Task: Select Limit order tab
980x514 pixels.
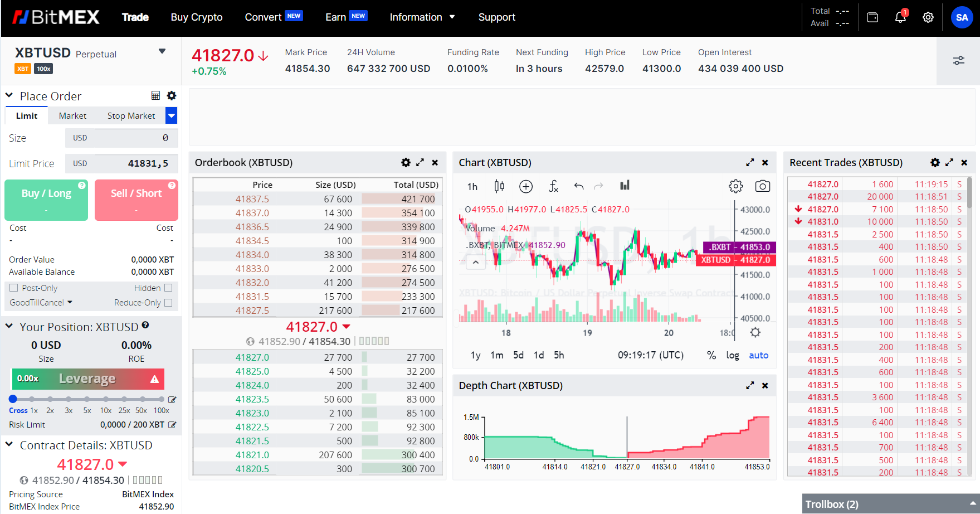Action: point(27,115)
